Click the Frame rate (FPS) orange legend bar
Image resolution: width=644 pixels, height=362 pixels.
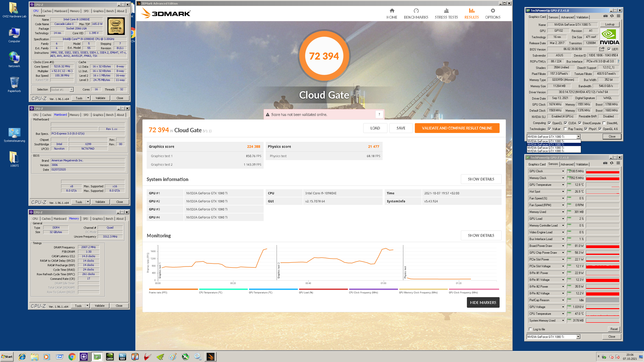tap(173, 289)
